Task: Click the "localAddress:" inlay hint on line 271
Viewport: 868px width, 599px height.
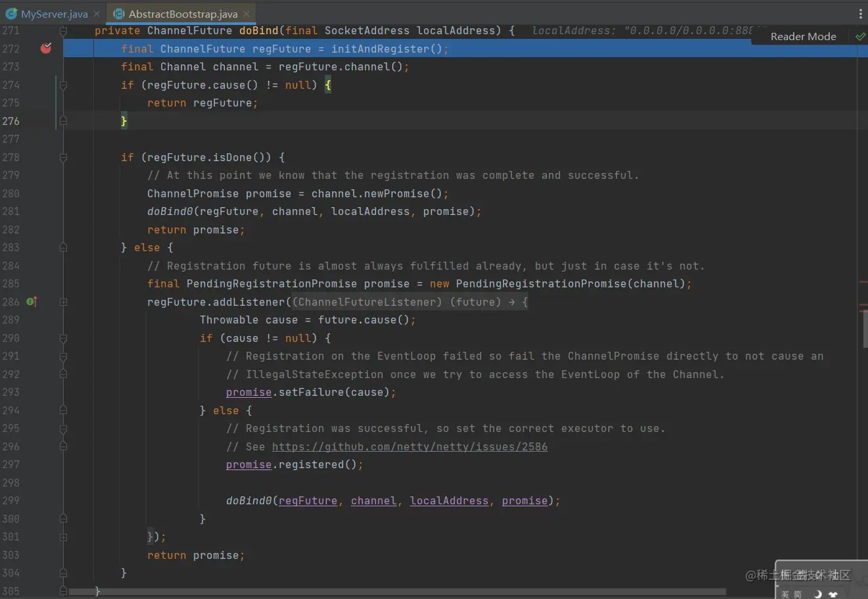Action: [x=574, y=31]
